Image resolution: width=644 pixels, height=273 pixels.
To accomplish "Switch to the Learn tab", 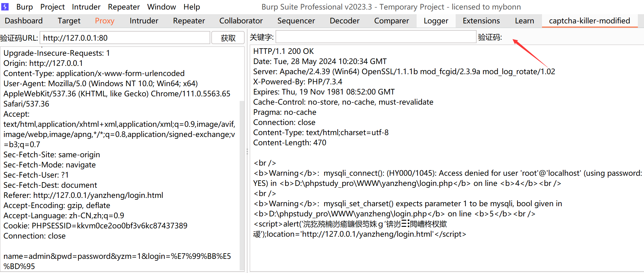I will [x=524, y=21].
